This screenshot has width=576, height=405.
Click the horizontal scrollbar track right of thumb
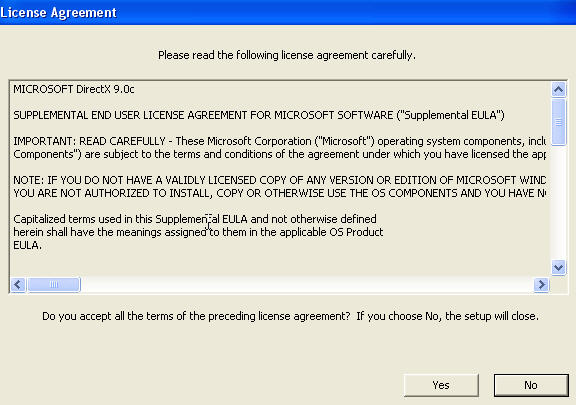[307, 284]
